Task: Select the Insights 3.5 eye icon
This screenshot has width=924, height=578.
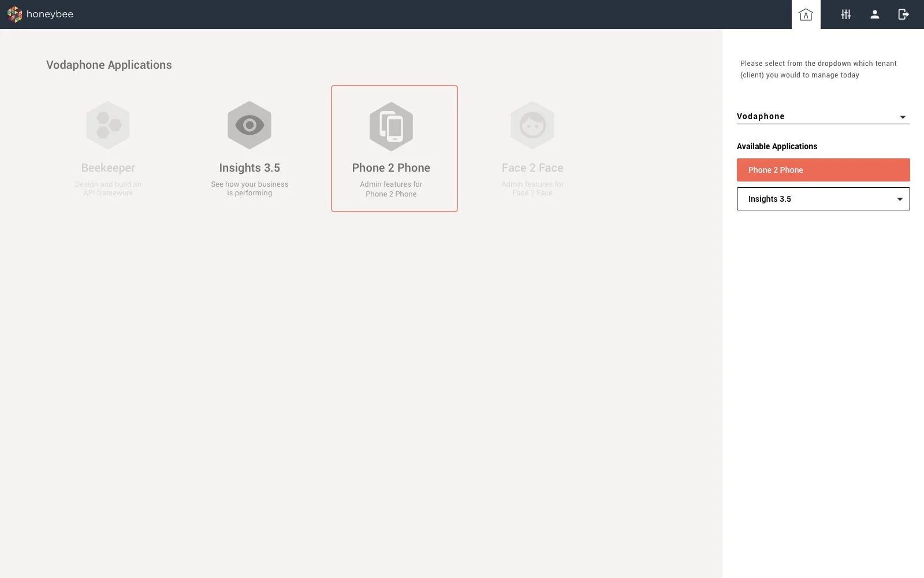Action: click(x=249, y=125)
